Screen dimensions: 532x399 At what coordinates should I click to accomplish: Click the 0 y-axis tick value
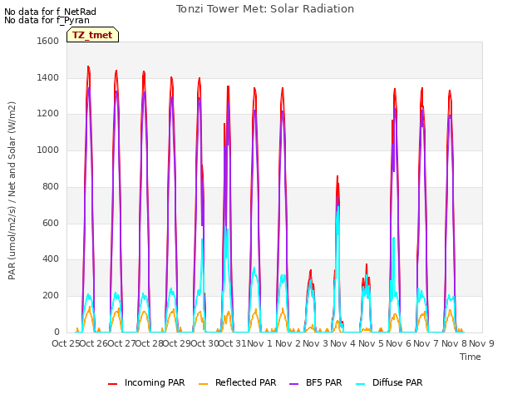57,332
